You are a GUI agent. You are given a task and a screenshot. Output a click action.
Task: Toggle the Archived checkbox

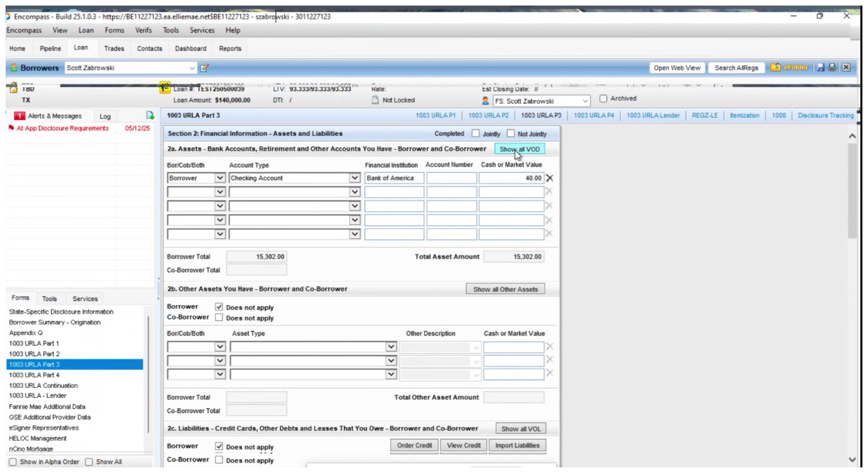[603, 98]
